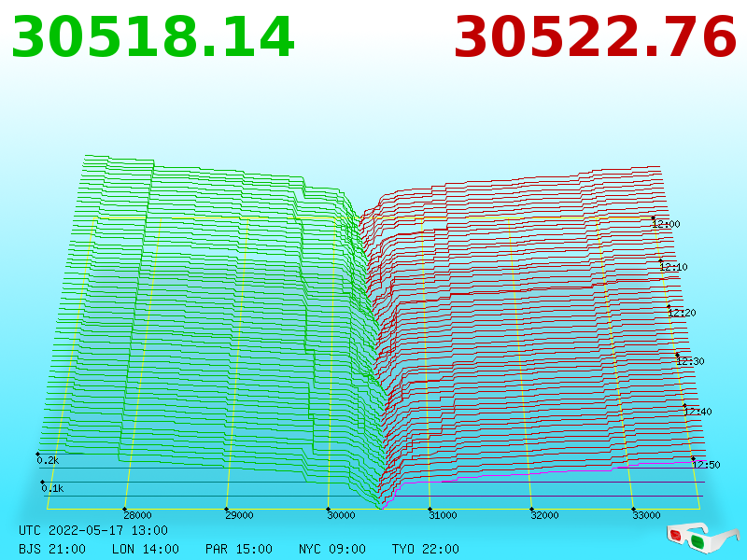747x560 pixels.
Task: Click the BJS 21:00 clock
Action: [x=52, y=549]
